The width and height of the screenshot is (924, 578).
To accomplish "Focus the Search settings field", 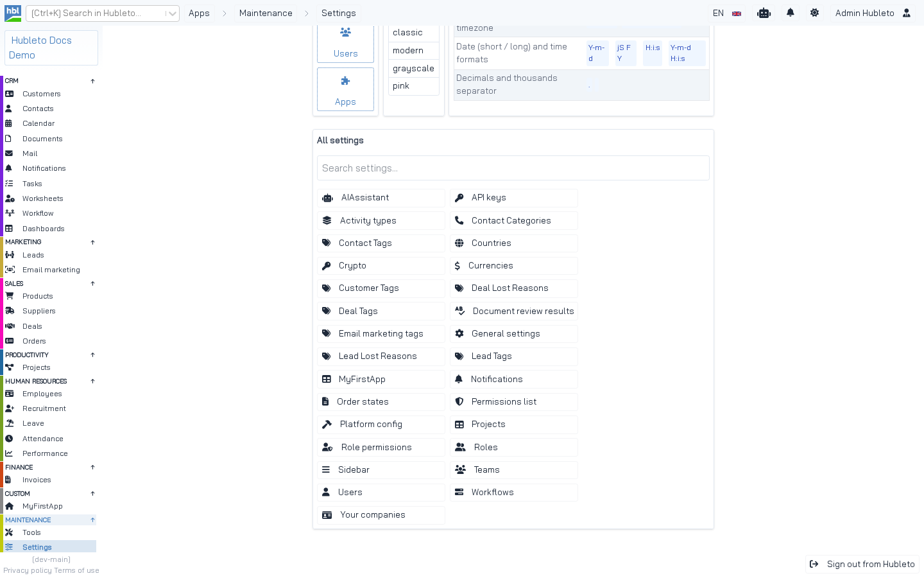I will (513, 168).
